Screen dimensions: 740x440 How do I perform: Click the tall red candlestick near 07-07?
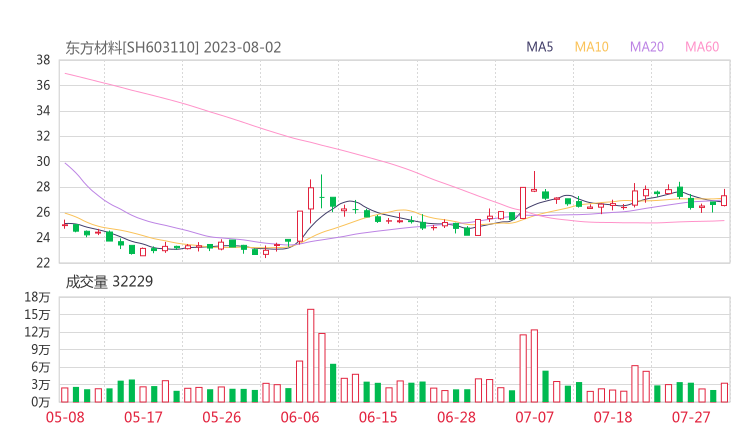point(523,203)
